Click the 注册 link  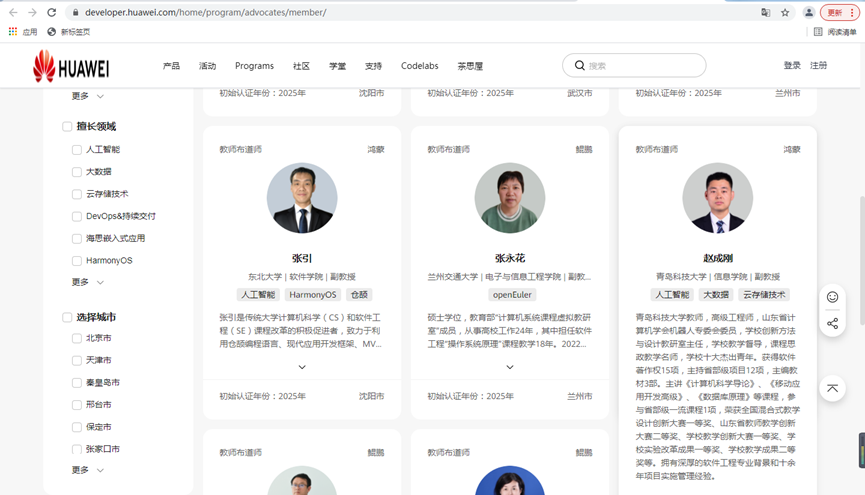tap(819, 65)
